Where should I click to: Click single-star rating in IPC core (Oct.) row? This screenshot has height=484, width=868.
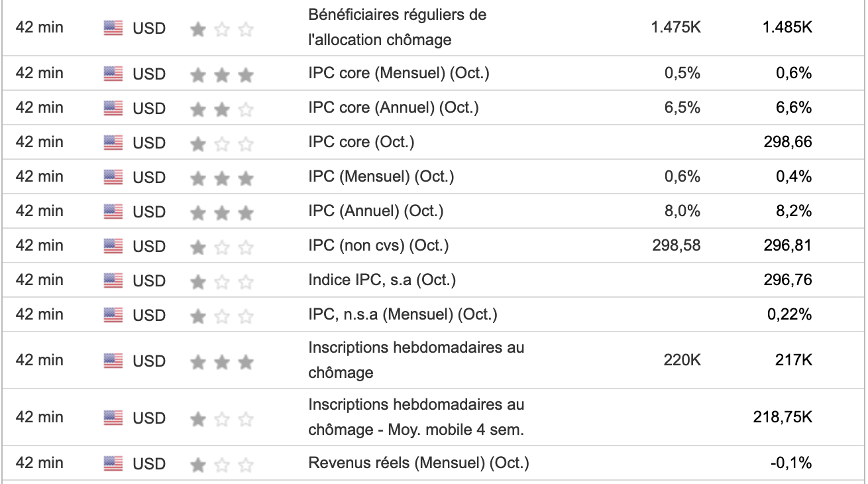coord(222,143)
